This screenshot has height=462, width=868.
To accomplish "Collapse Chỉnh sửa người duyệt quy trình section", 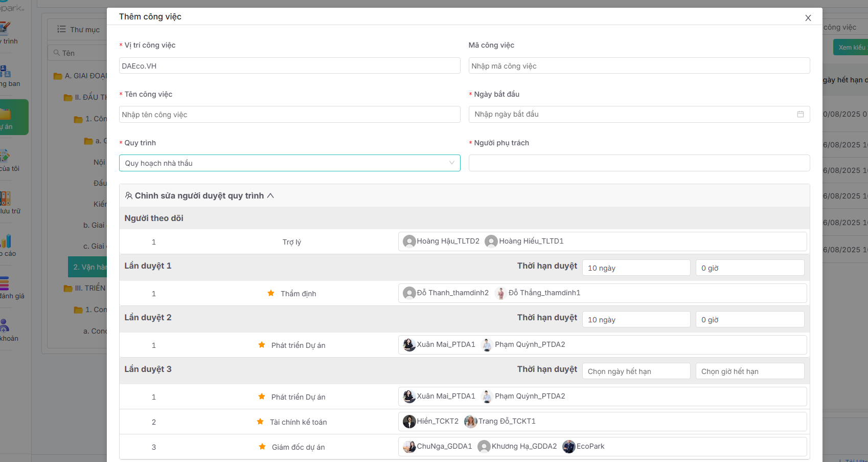I will (270, 196).
